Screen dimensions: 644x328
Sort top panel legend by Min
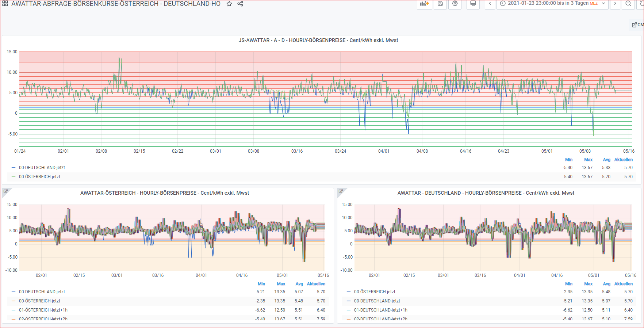click(569, 160)
